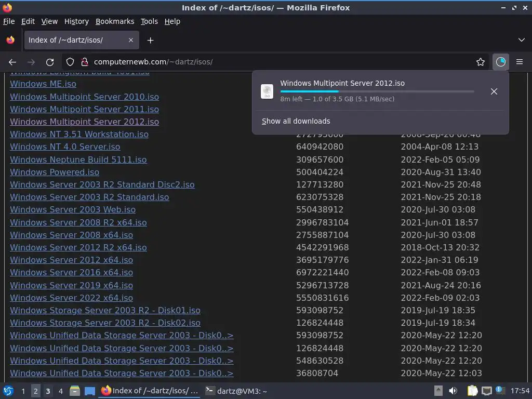Screen dimensions: 532x399
Task: Open the Bookmarks menu
Action: point(115,21)
